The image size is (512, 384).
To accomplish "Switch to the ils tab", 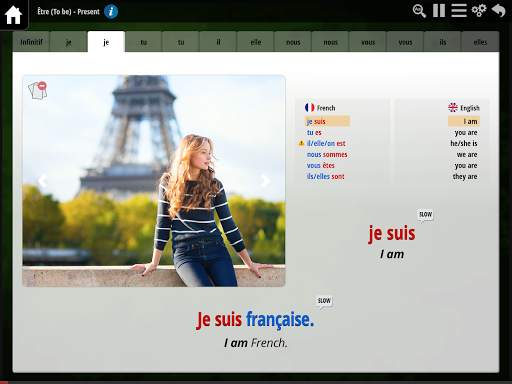I will click(x=443, y=42).
